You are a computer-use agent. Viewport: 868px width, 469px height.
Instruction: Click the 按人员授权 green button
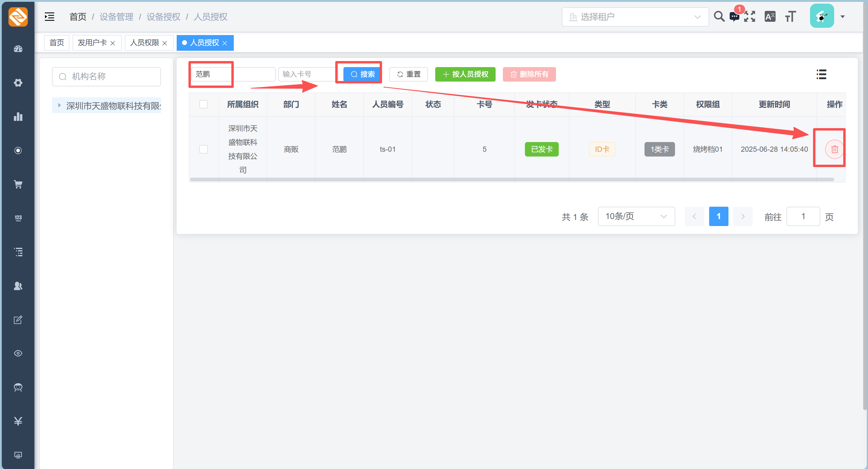pos(465,74)
